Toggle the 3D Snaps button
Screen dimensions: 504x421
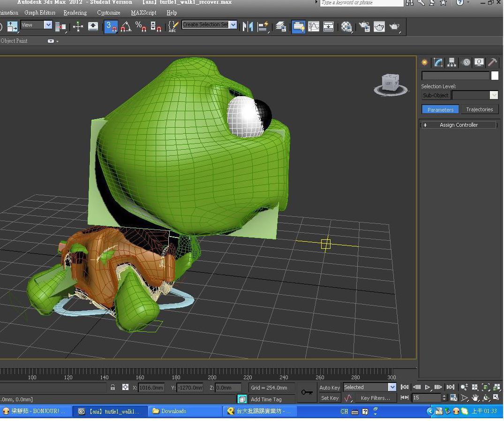(111, 26)
